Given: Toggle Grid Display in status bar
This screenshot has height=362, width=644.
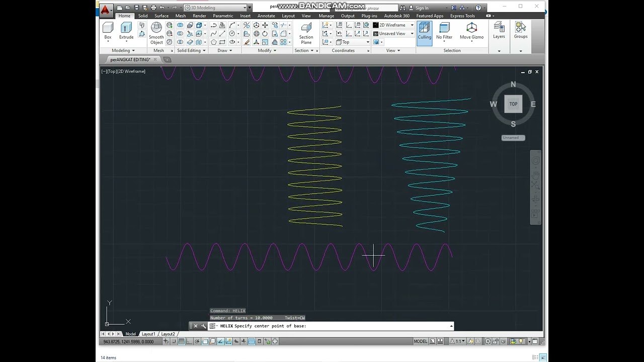Looking at the screenshot, I should pos(182,341).
